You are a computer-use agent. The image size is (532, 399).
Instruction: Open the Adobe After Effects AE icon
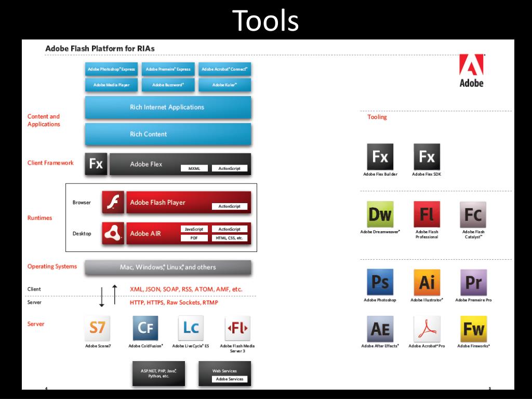tap(380, 329)
